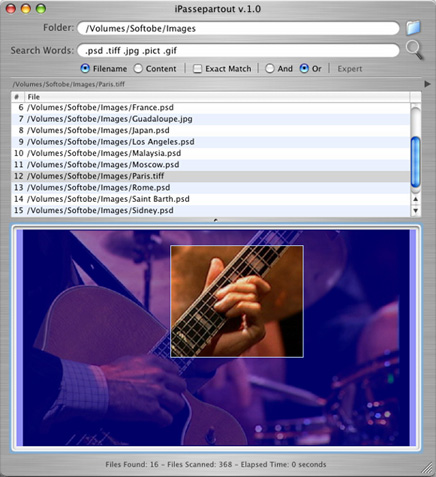Screen dimensions: 436x477
Task: Select row 9 Los Angeles.psd
Action: [x=211, y=142]
